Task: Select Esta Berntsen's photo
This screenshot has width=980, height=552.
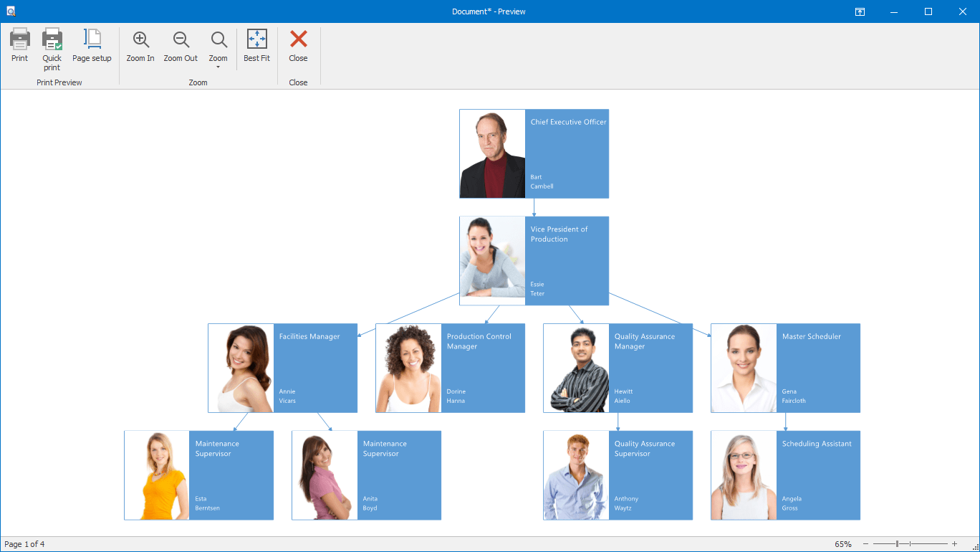Action: 157,475
